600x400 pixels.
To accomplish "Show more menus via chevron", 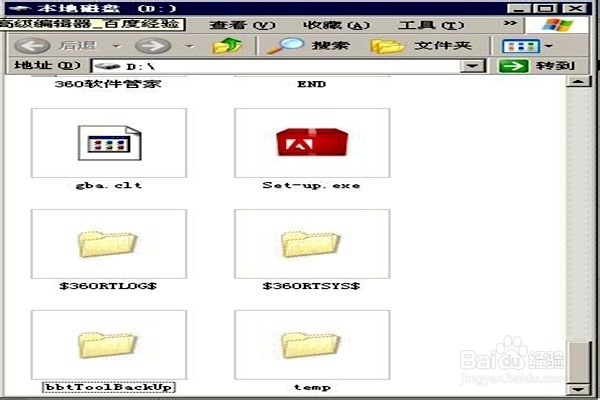I will coord(510,23).
